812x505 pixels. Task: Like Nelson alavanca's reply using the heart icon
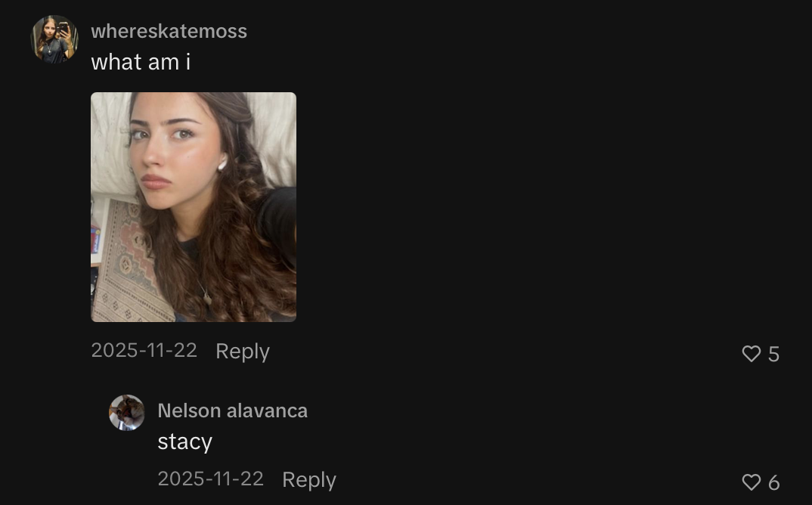(x=751, y=482)
